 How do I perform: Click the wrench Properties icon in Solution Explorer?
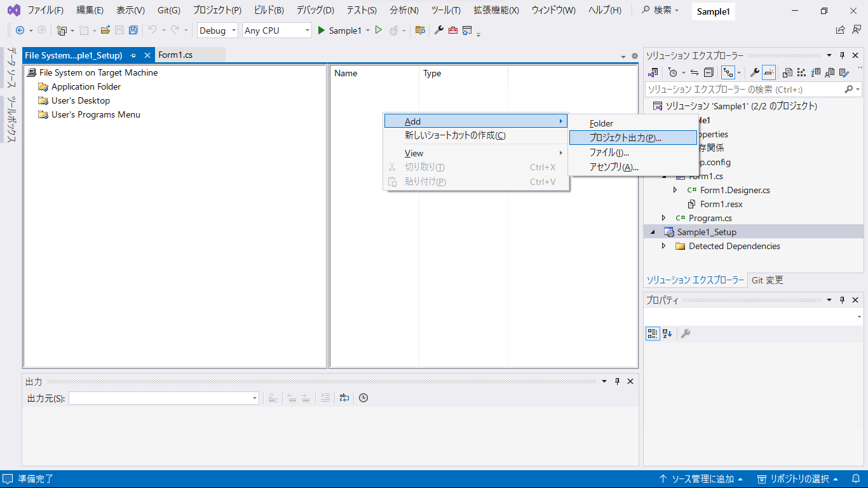[x=754, y=72]
